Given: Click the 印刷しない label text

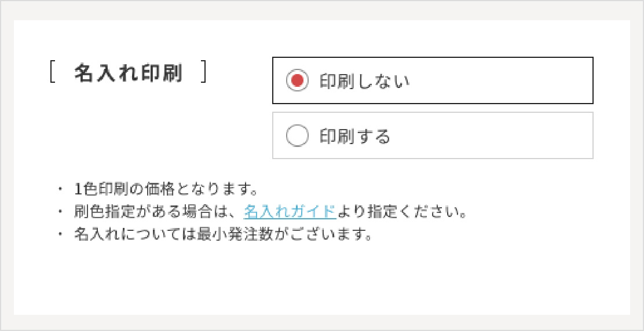Looking at the screenshot, I should [365, 81].
